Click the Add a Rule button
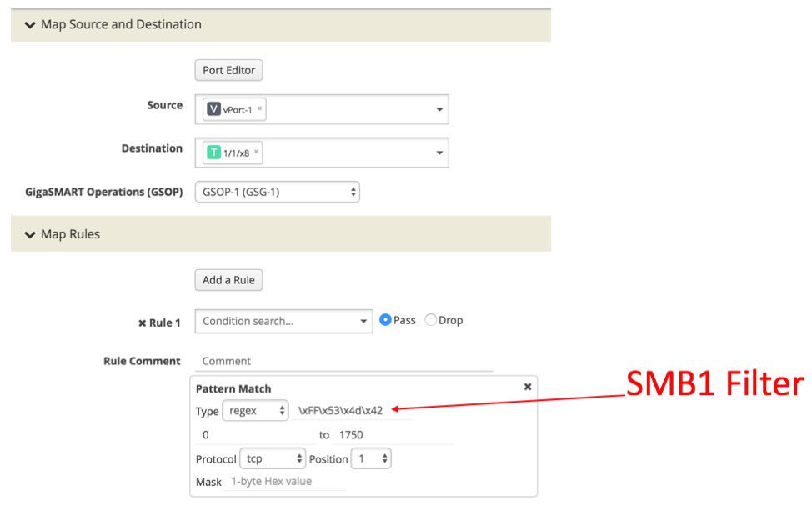812x506 pixels. 228,280
